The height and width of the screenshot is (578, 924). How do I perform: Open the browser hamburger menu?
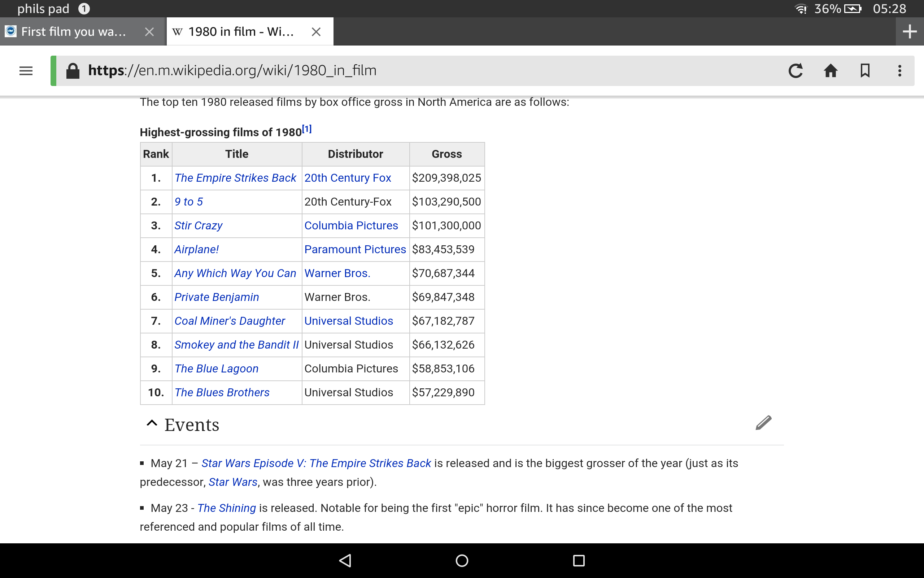(26, 71)
